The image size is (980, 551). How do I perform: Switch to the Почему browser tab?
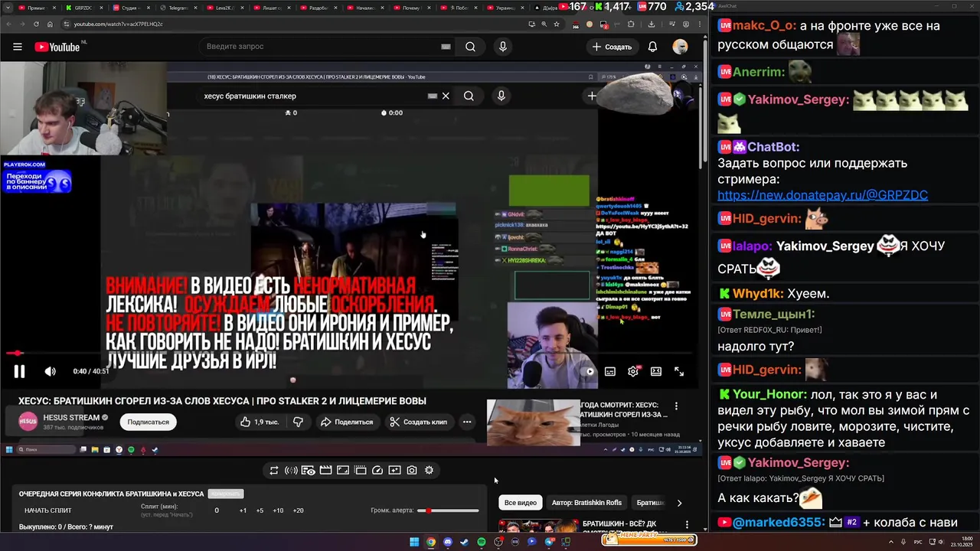pos(412,8)
